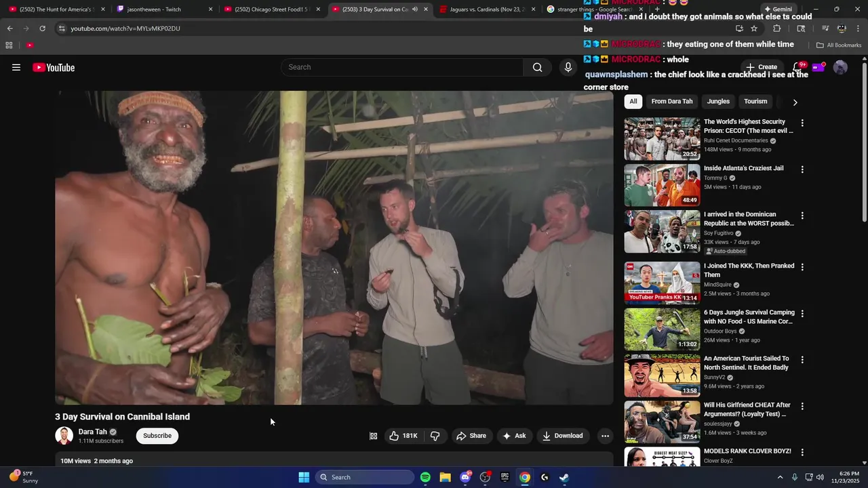This screenshot has height=488, width=868.
Task: Switch to Chicago Street Food tab
Action: pos(272,9)
